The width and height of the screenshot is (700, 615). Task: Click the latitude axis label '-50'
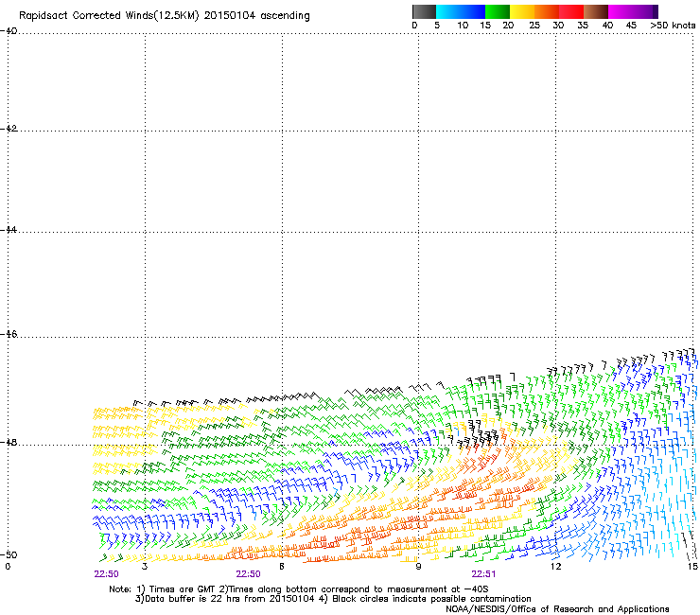click(x=9, y=554)
